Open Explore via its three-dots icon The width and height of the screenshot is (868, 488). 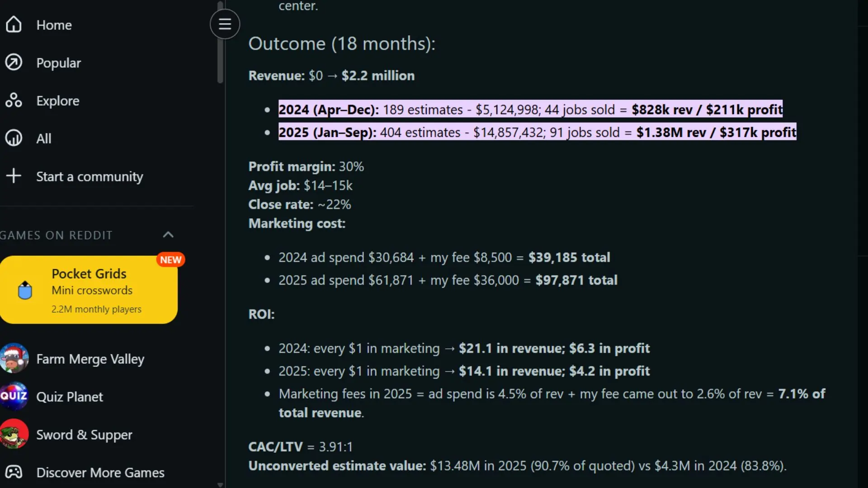click(14, 100)
